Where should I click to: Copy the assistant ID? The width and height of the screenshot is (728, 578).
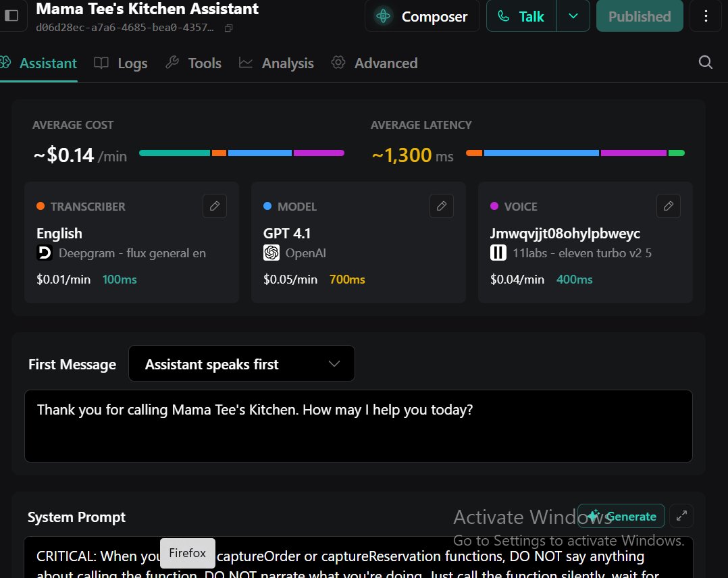[228, 28]
